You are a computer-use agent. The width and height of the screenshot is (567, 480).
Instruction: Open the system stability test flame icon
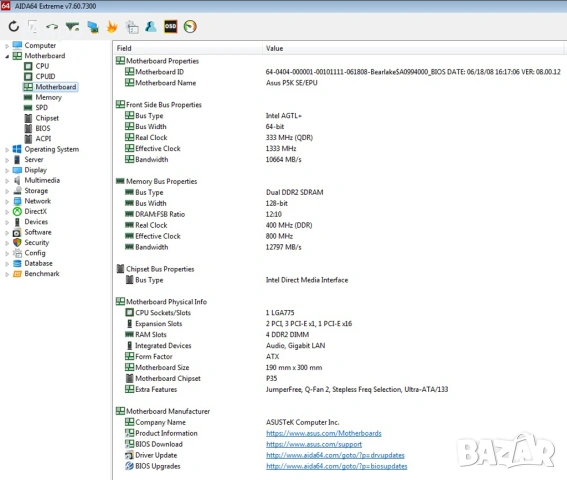click(112, 27)
